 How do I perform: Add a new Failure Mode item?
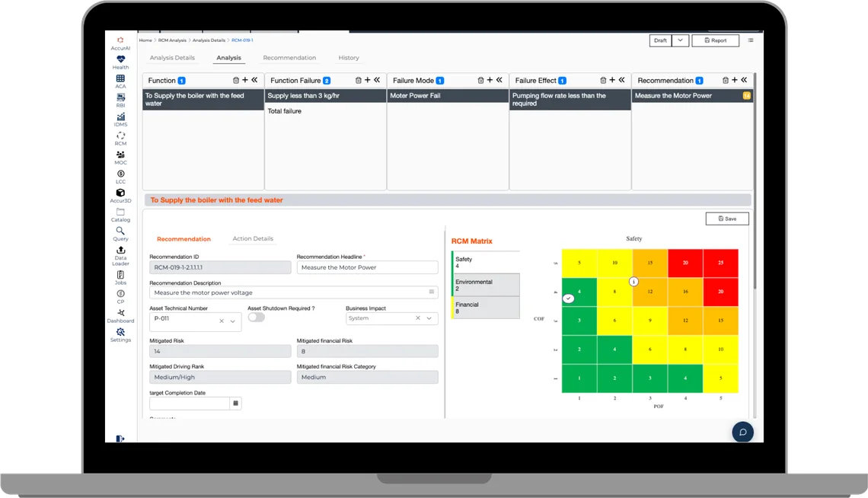(490, 80)
